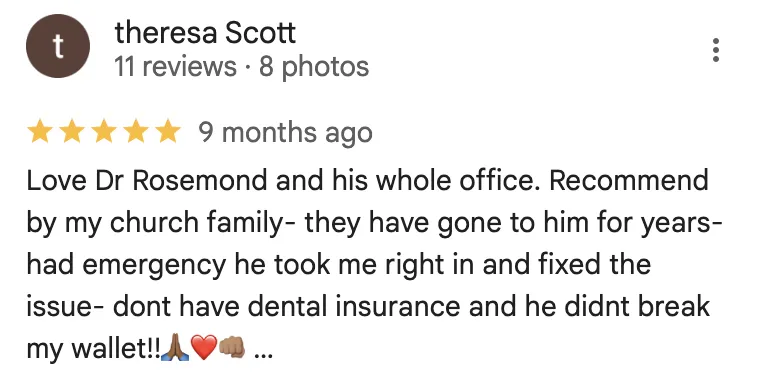Open theresa Scott's reviewer profile name
This screenshot has width=758, height=386.
tap(205, 33)
